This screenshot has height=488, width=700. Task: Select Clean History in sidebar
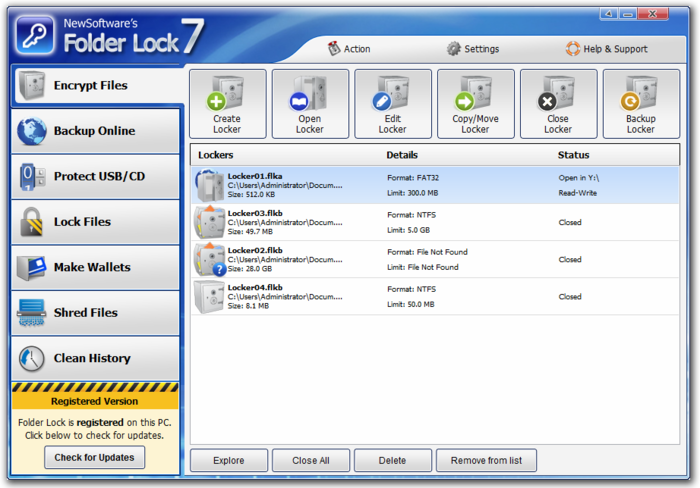tap(96, 358)
